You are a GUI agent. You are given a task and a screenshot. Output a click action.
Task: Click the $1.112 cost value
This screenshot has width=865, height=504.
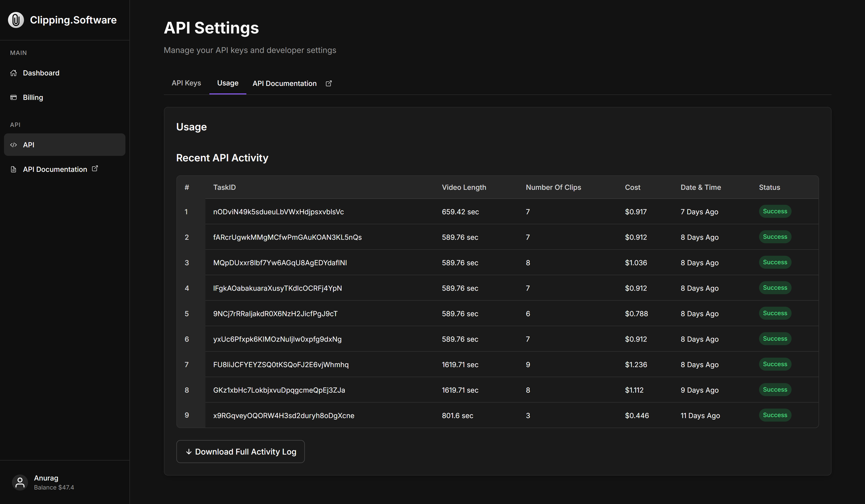point(634,390)
